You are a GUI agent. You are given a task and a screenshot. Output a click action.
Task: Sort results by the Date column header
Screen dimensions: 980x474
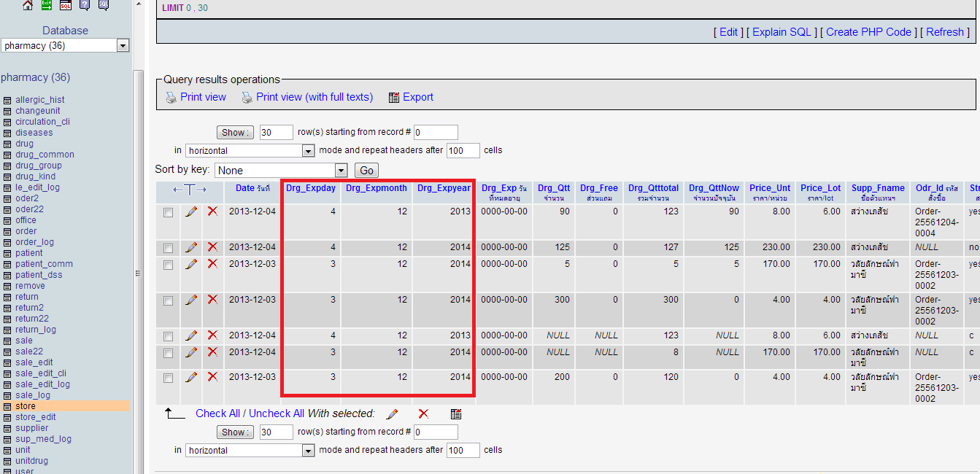pyautogui.click(x=245, y=188)
